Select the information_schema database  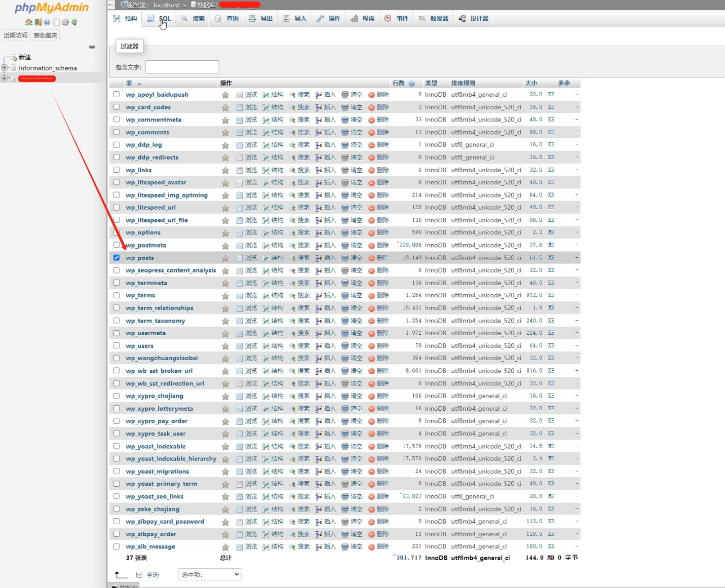point(48,68)
